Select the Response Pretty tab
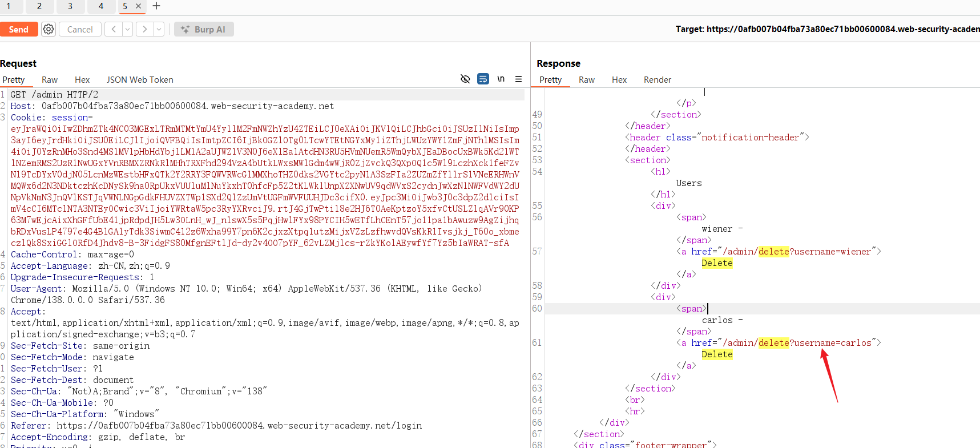The height and width of the screenshot is (448, 980). coord(551,80)
